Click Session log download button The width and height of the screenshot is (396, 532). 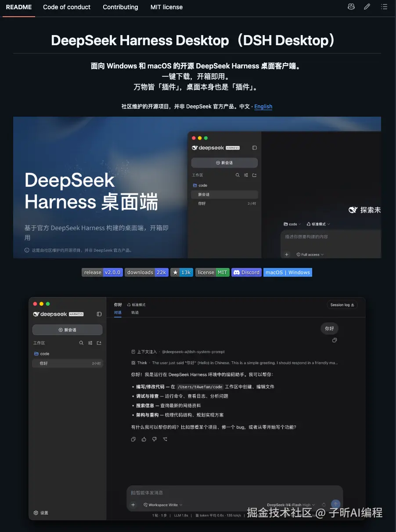(x=342, y=305)
